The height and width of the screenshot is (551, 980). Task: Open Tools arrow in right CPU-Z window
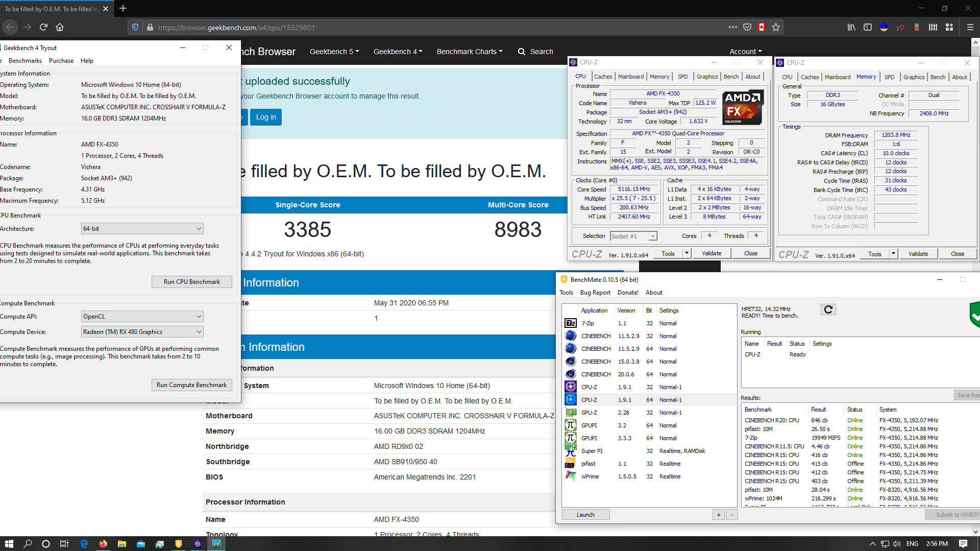click(893, 254)
